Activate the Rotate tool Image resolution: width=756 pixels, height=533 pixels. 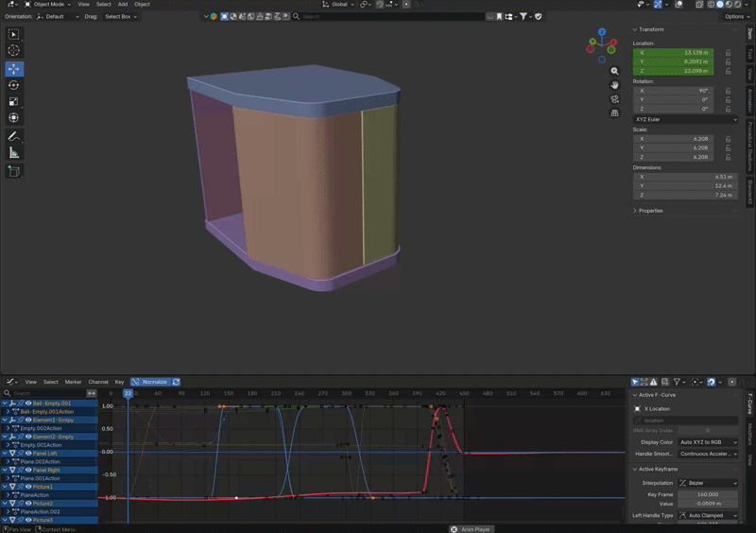point(14,85)
